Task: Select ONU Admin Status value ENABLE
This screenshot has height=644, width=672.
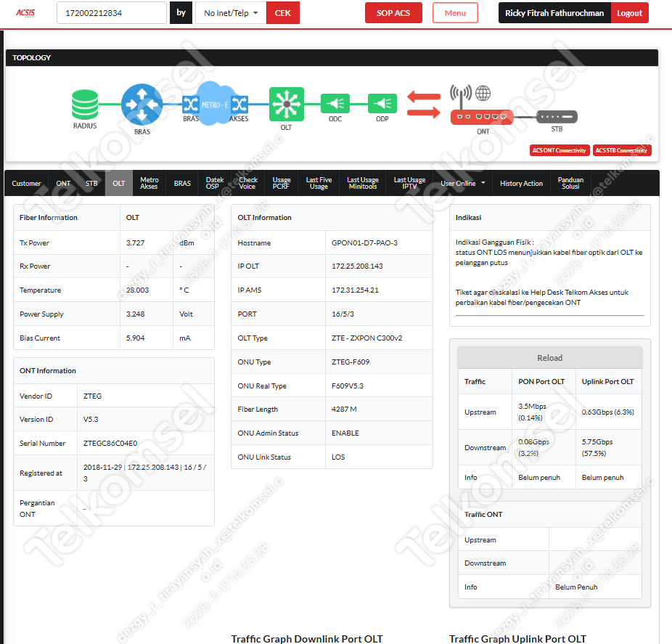Action: (345, 433)
